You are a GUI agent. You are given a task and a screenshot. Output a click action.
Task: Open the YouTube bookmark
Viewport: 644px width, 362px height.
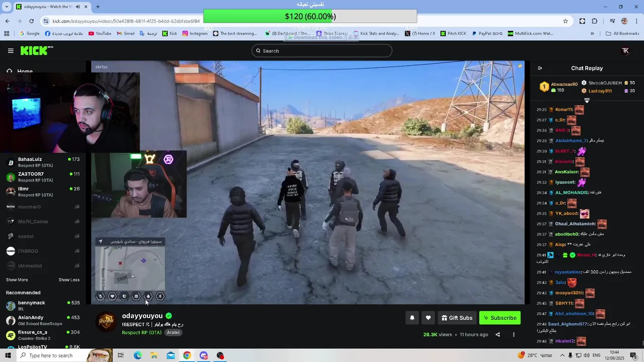(x=100, y=34)
